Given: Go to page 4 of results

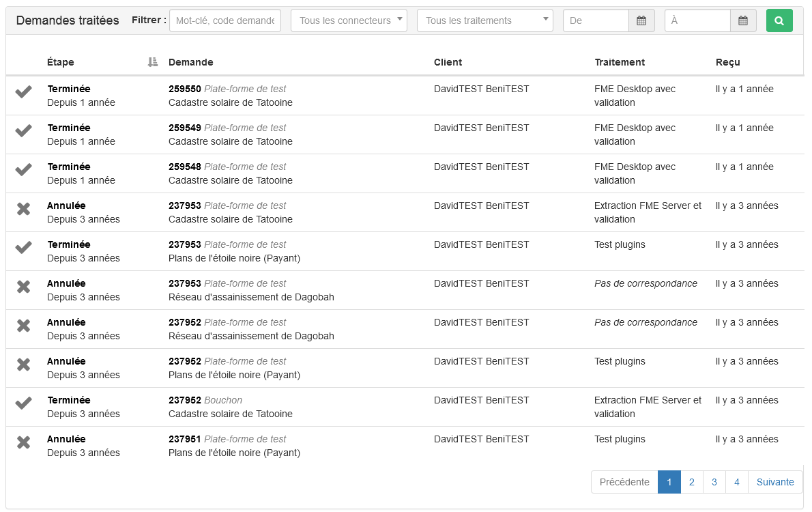Looking at the screenshot, I should [x=737, y=482].
